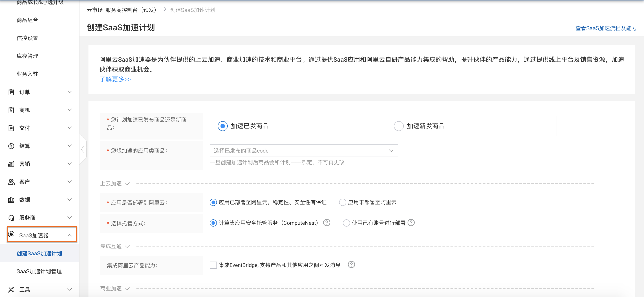644x297 pixels.
Task: Click the 工具 tools icon in sidebar
Action: pos(11,290)
